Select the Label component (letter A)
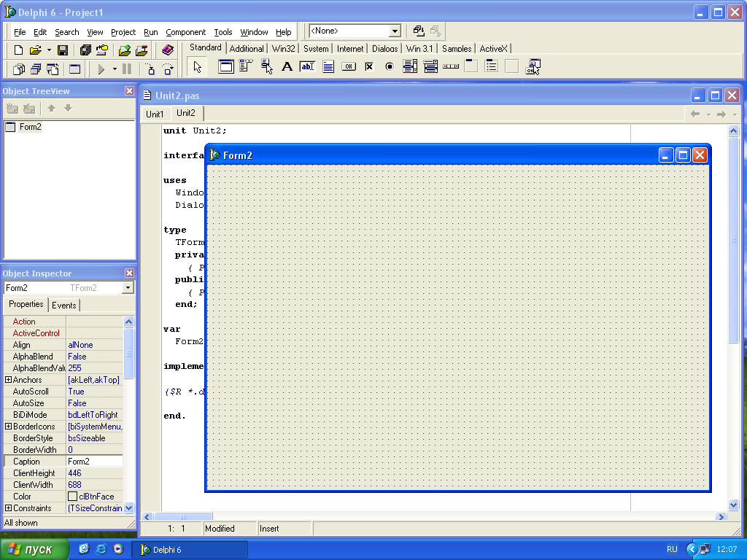 287,67
